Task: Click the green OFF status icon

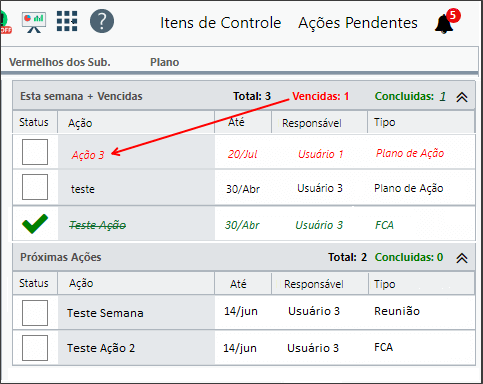Action: coord(5,23)
